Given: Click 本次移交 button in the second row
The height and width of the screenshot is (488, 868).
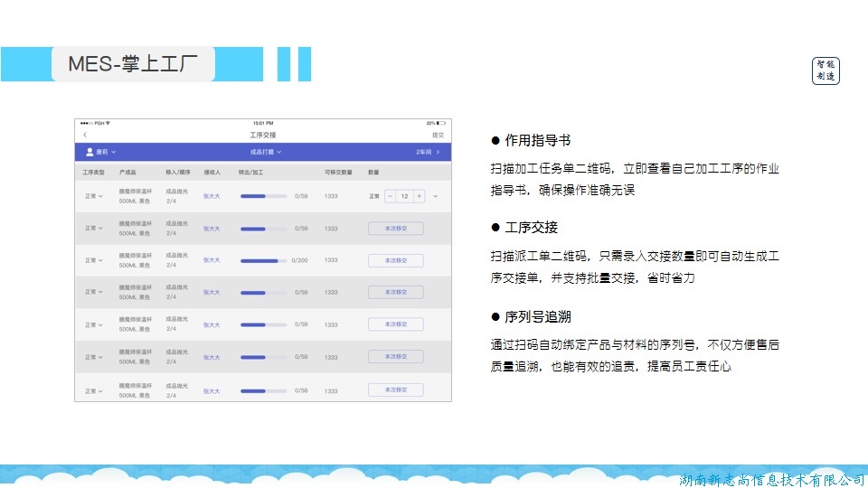Looking at the screenshot, I should click(396, 229).
